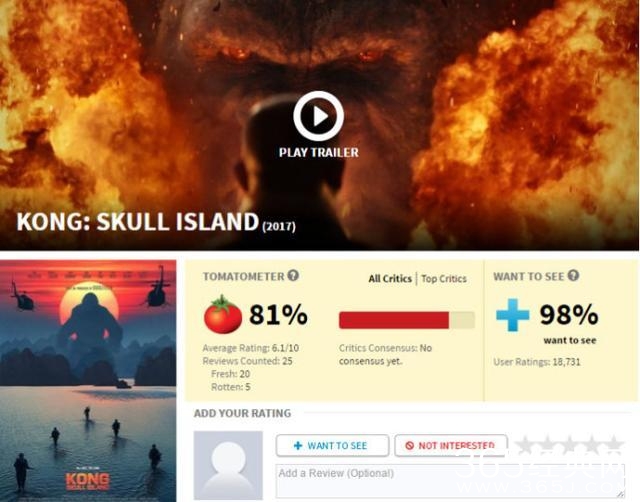Rate the movie three stars
Image resolution: width=640 pixels, height=502 pixels.
[x=569, y=445]
